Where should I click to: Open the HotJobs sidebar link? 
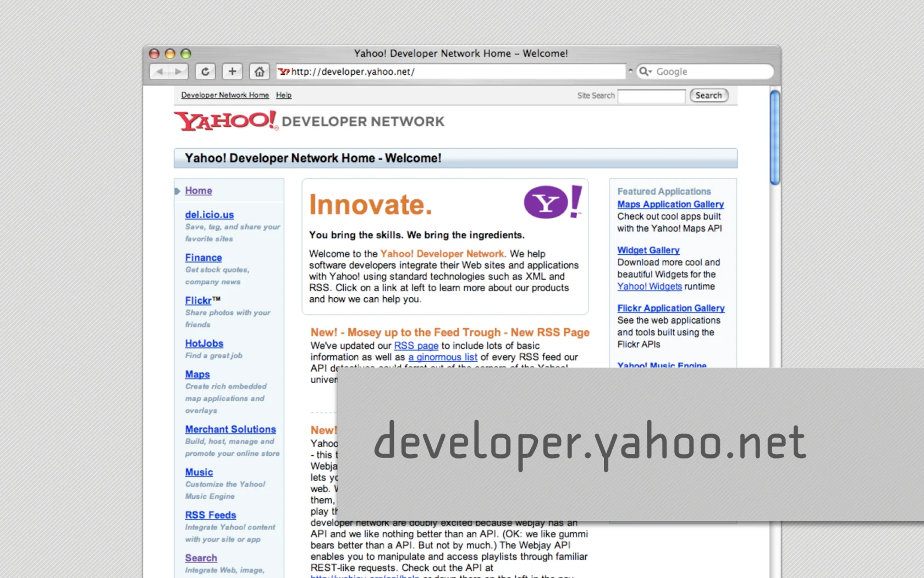coord(204,343)
